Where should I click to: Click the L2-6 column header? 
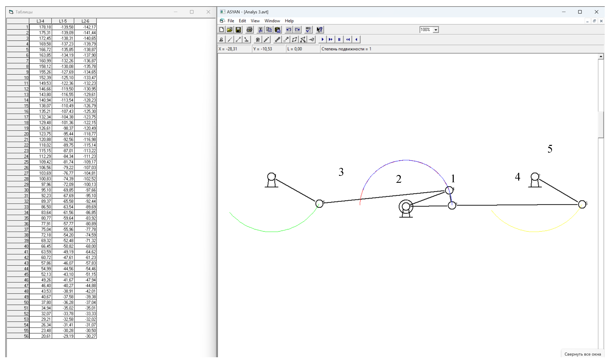coord(85,21)
